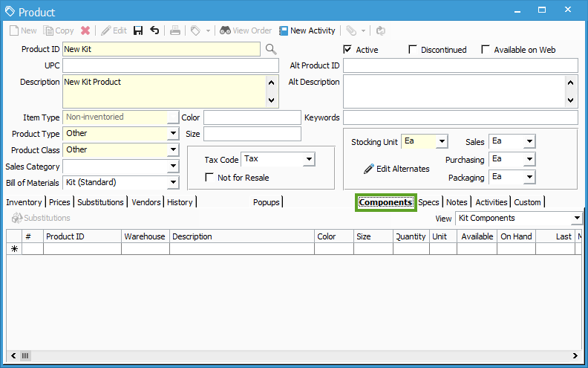This screenshot has height=368, width=588.
Task: Expand the Sales Category dropdown
Action: [x=173, y=166]
